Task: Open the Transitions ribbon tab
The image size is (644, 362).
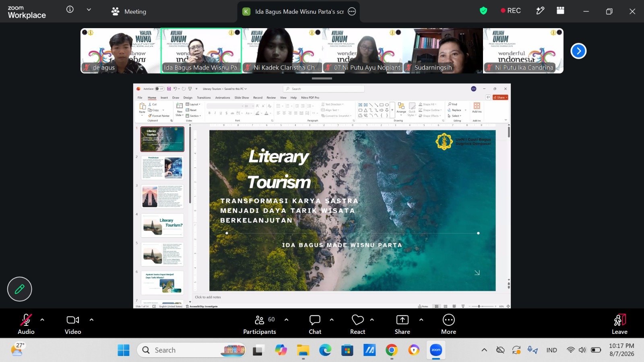Action: [204, 98]
